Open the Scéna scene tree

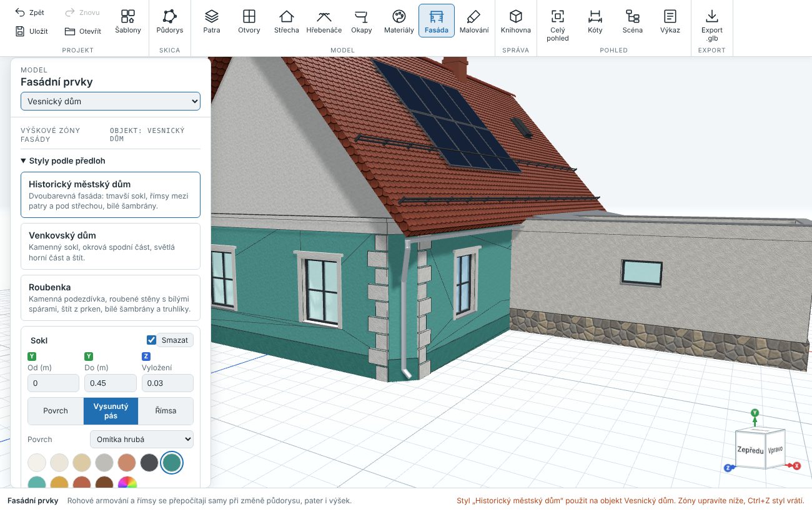(633, 21)
